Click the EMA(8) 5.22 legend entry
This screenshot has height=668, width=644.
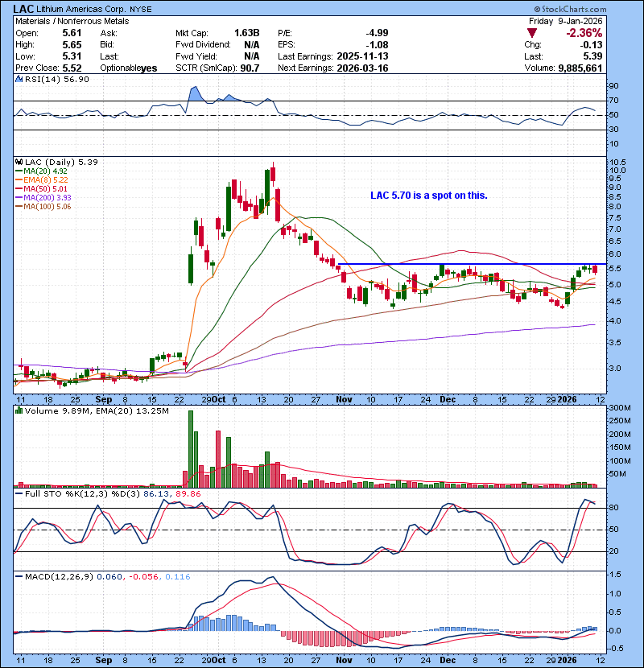coord(41,180)
